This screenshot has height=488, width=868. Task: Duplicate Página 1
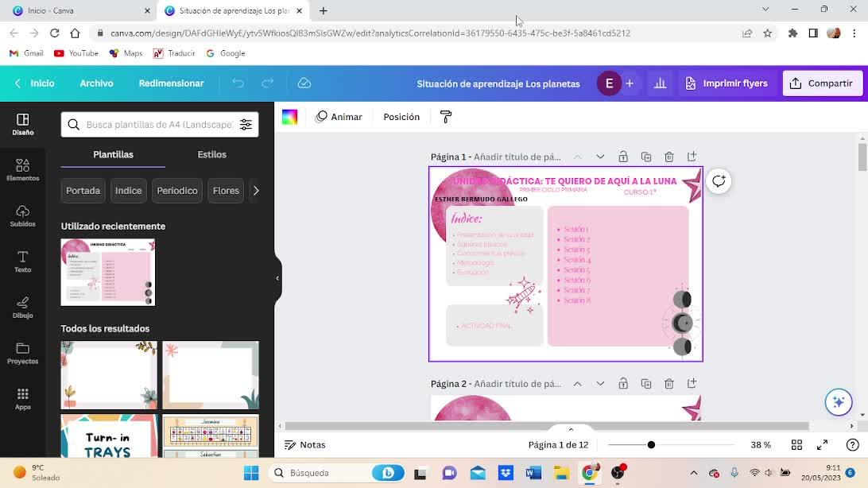646,157
